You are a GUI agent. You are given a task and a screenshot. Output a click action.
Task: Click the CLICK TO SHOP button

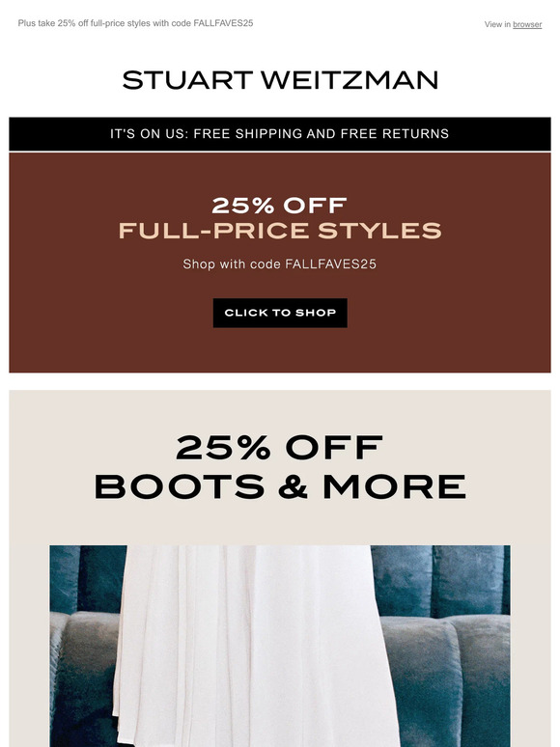tap(280, 313)
